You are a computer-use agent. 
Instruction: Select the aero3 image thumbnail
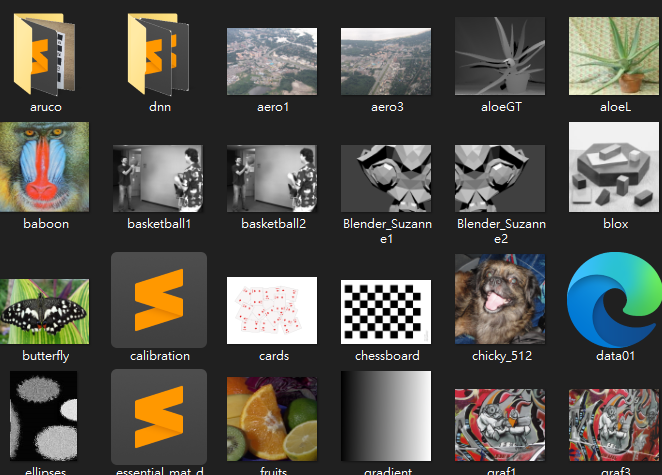tap(386, 61)
